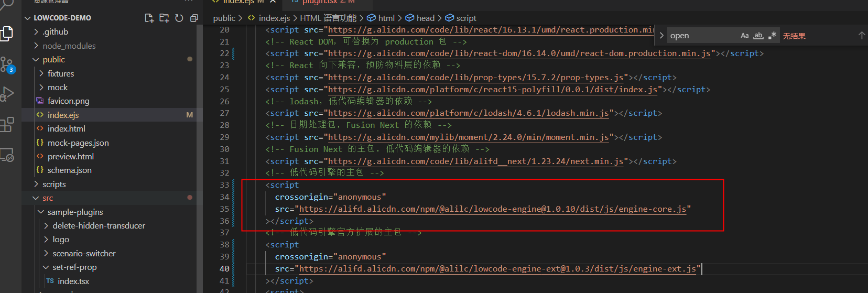The height and width of the screenshot is (293, 868).
Task: Click the moment.min.js URL
Action: point(469,137)
